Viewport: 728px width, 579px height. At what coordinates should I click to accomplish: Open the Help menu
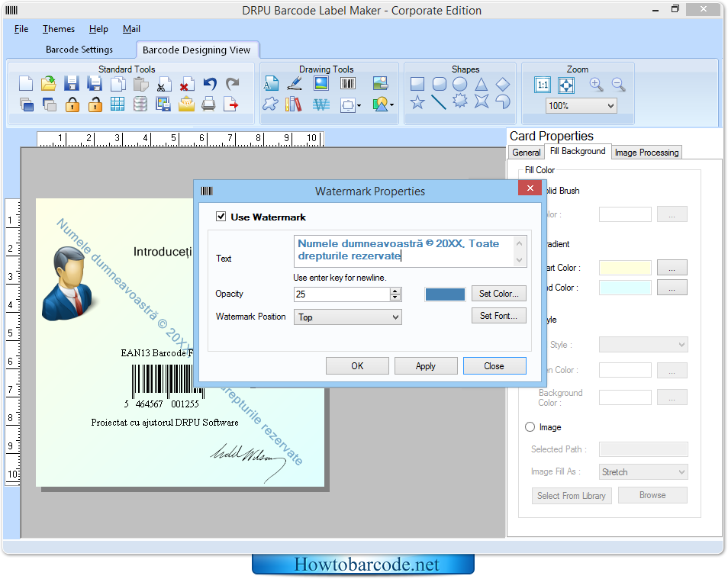98,29
